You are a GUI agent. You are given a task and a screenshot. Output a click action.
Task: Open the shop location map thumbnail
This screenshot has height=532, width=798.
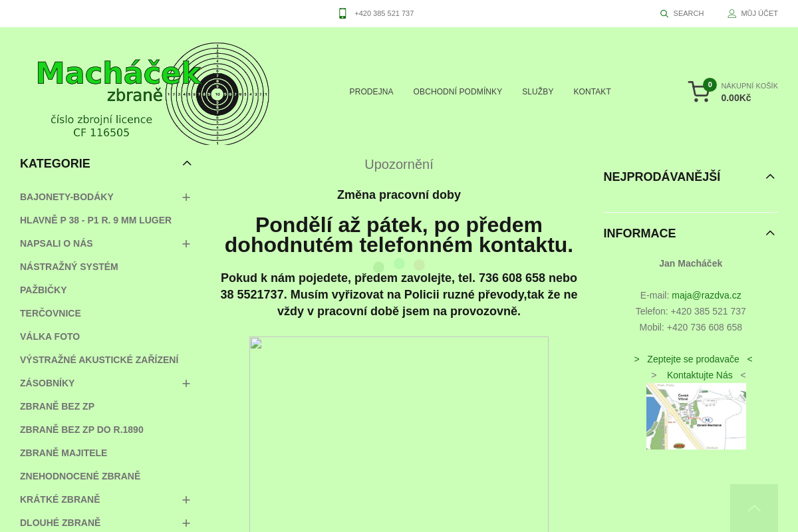coord(696,416)
